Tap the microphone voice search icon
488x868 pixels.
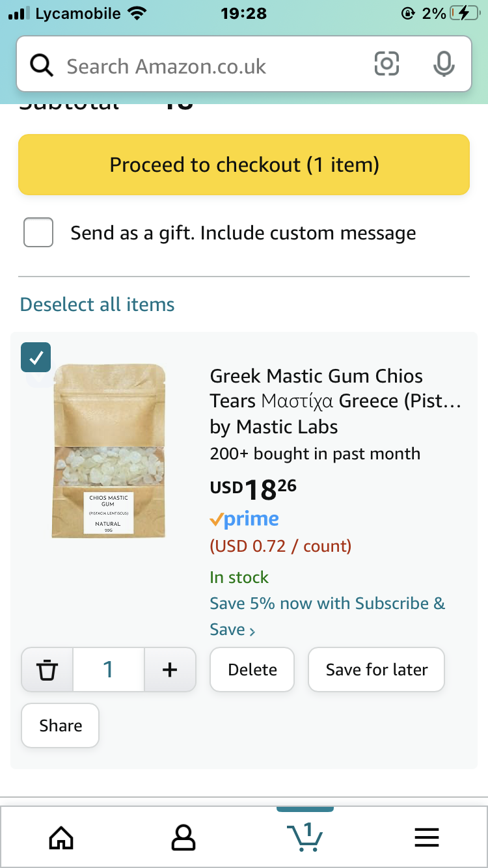tap(444, 64)
